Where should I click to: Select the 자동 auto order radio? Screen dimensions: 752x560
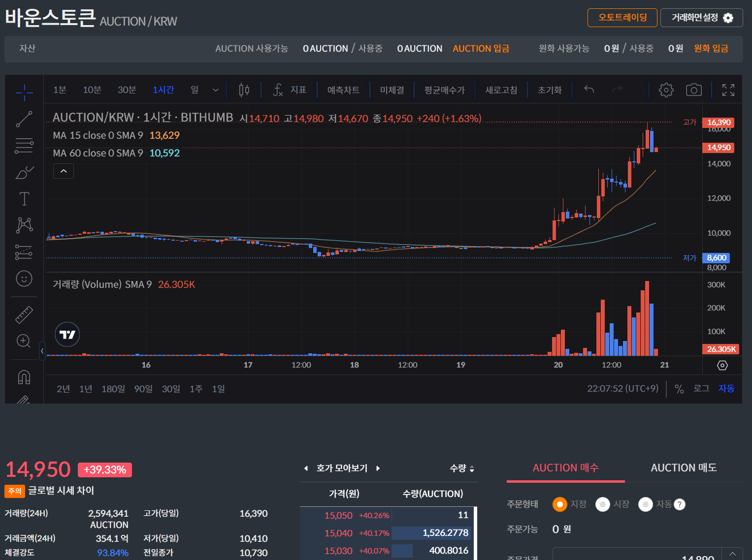point(646,504)
